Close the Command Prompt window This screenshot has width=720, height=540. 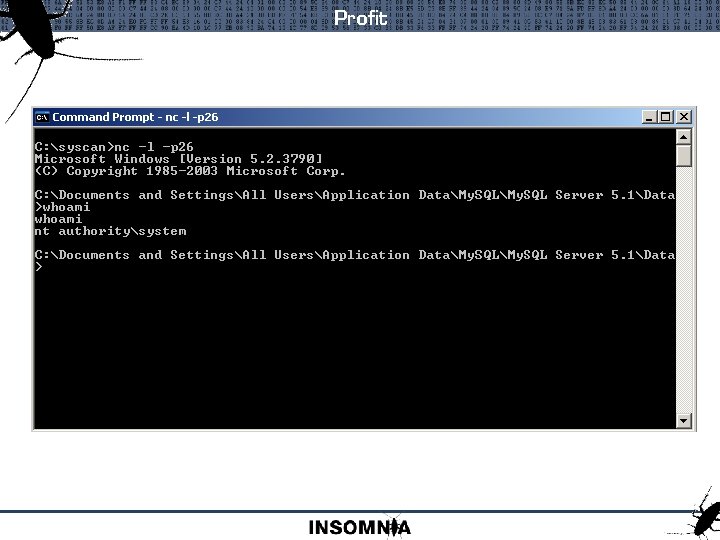point(684,117)
